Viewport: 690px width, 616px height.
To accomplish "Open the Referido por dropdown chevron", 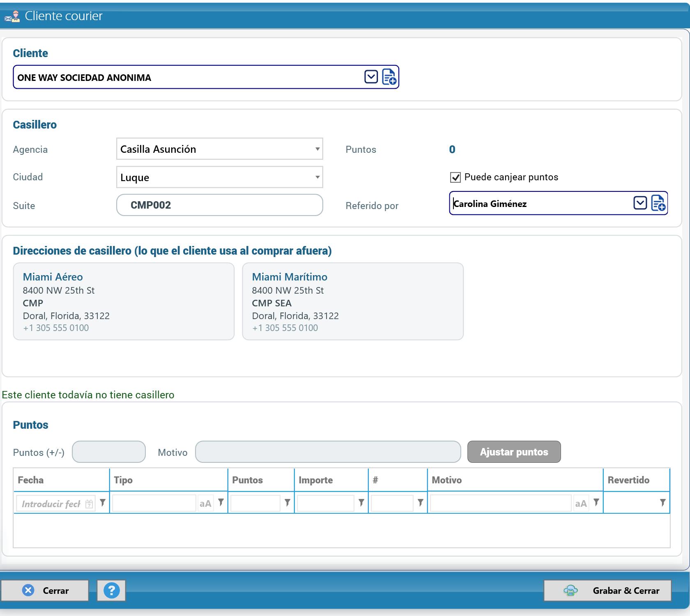I will [640, 203].
